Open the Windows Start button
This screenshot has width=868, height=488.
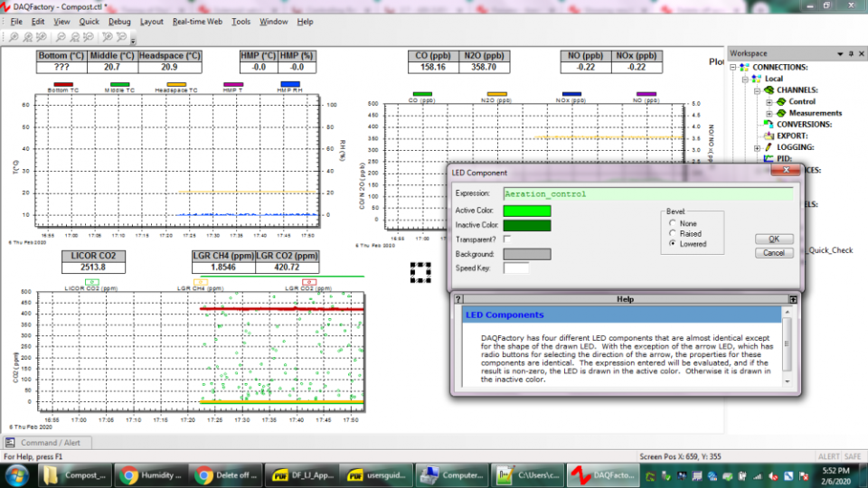point(18,475)
